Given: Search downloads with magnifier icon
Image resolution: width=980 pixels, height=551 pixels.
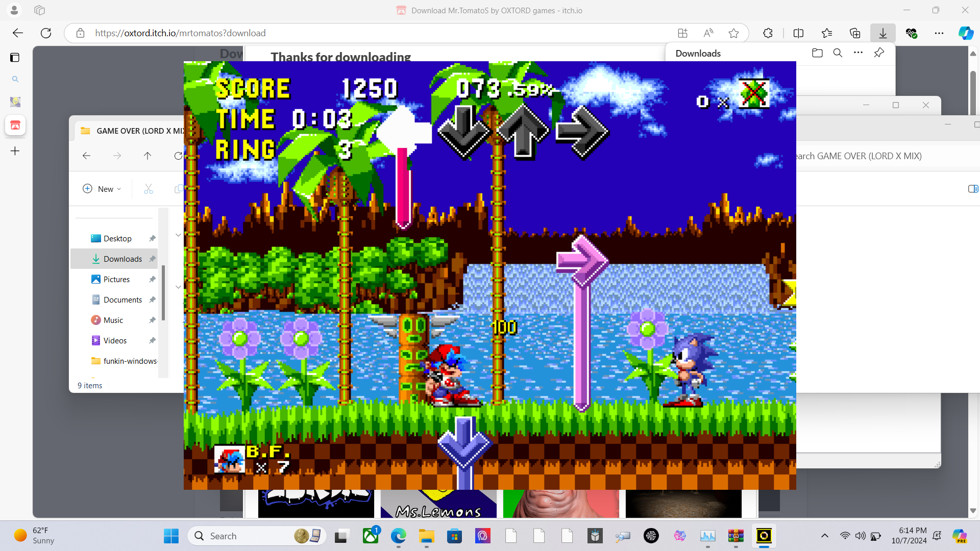Looking at the screenshot, I should pos(838,53).
